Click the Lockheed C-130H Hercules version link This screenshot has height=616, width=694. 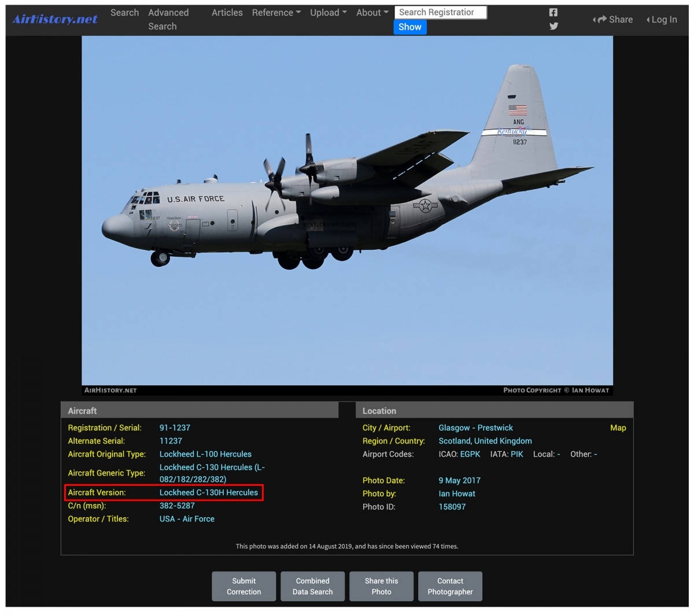(209, 493)
